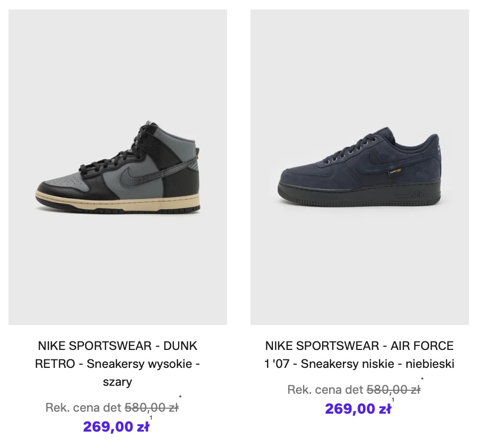Open footnote 1 next to Air Force 1's sale price
This screenshot has height=448, width=477.
point(393,400)
